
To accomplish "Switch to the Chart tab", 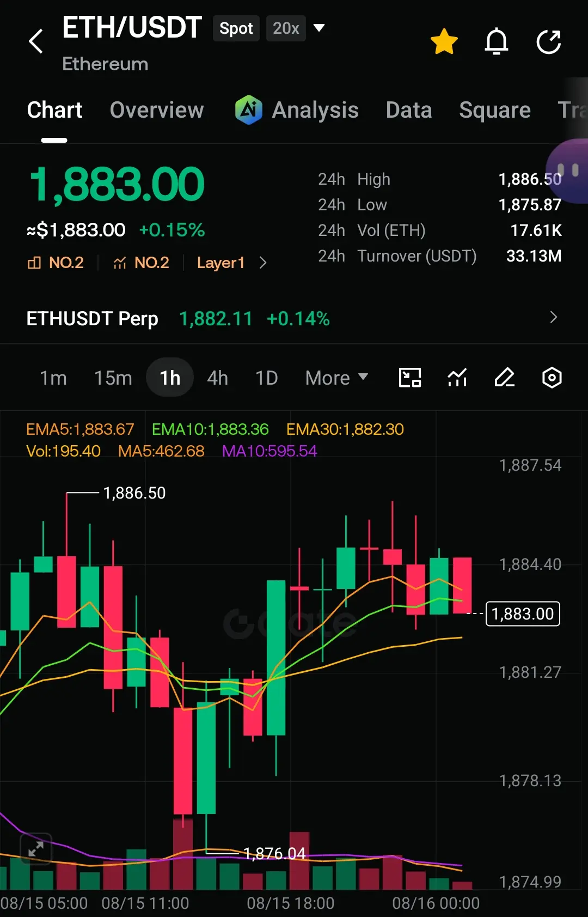I will (x=54, y=110).
